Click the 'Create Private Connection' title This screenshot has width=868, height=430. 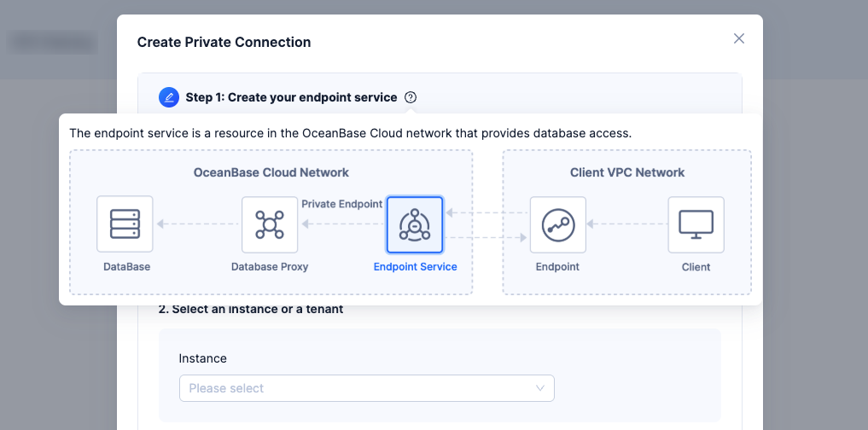pyautogui.click(x=224, y=42)
